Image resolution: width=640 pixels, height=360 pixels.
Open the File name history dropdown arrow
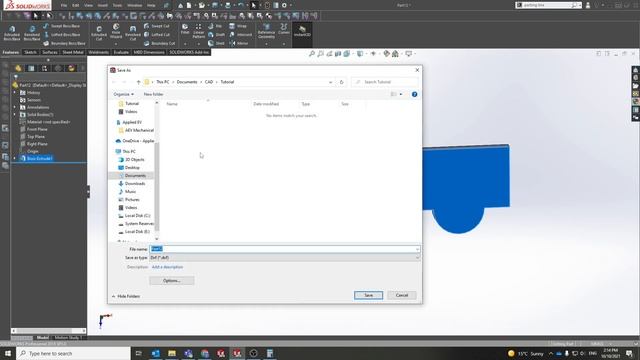pos(417,249)
